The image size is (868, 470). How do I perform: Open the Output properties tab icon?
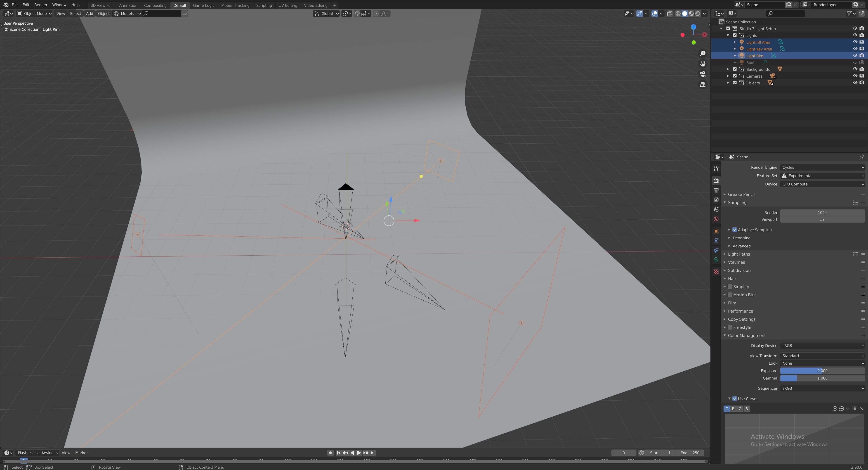pyautogui.click(x=716, y=190)
